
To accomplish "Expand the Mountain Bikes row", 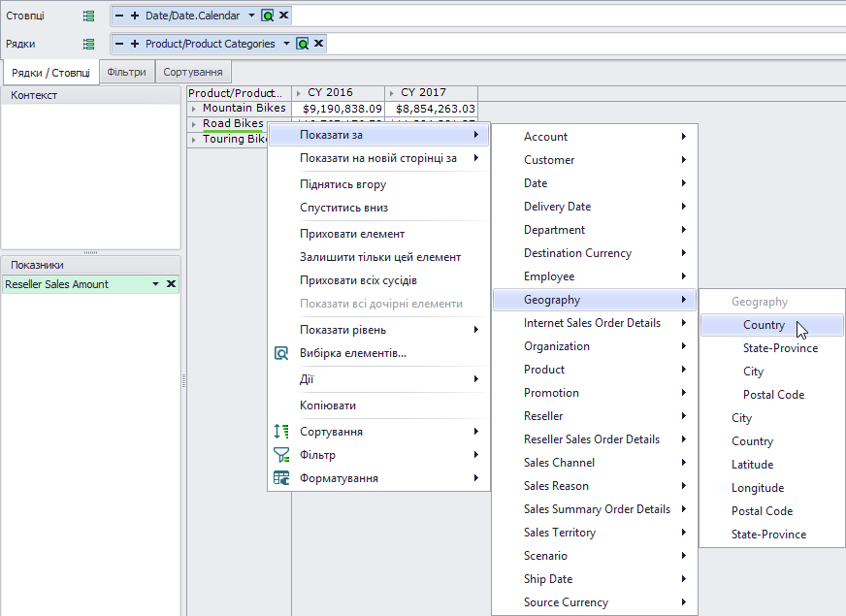I will point(194,109).
